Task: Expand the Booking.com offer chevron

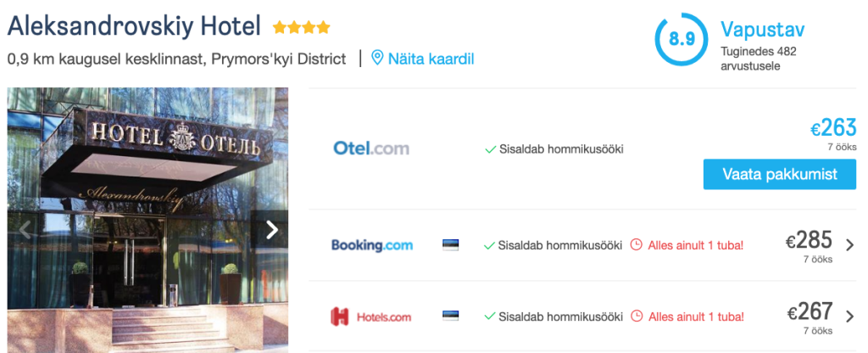Action: point(850,245)
